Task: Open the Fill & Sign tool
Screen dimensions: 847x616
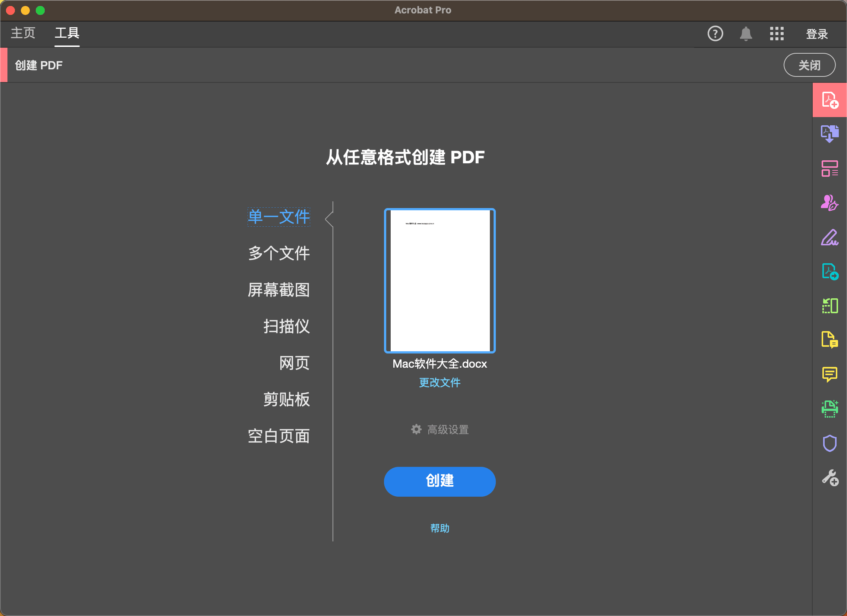Action: pos(830,238)
